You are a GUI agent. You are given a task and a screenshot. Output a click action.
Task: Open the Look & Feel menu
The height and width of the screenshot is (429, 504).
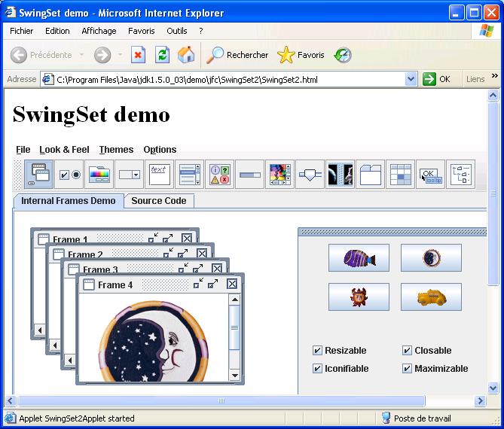tap(64, 150)
